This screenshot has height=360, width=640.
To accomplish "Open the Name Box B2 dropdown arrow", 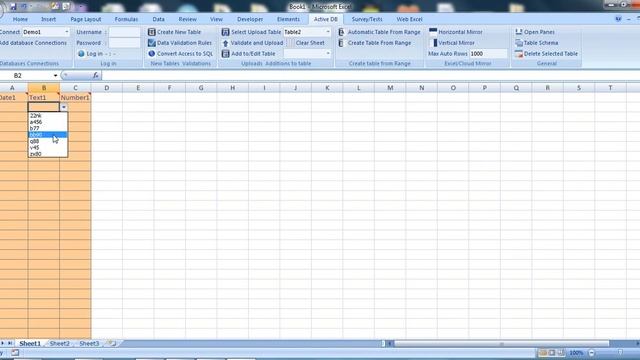I will point(55,76).
